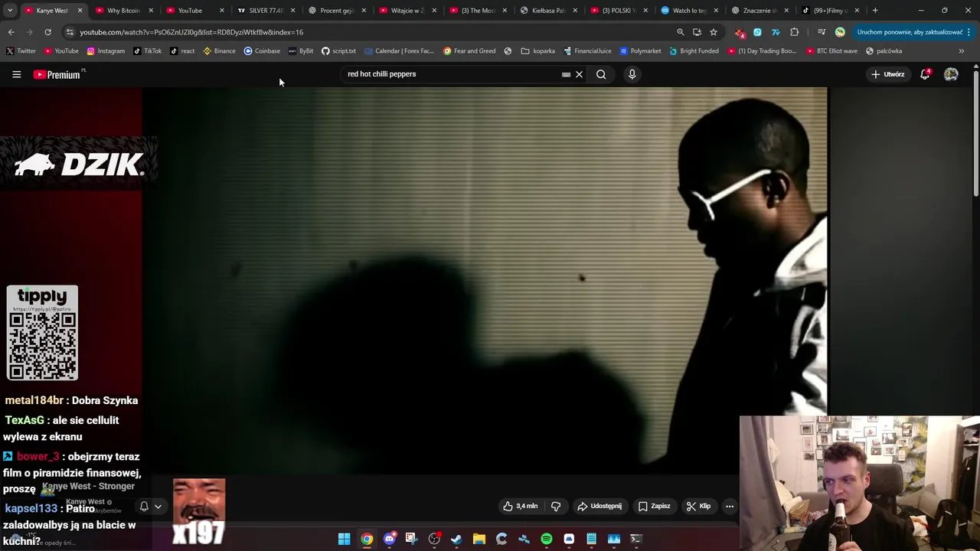
Task: Open the script.txt GitHub bookmark
Action: pyautogui.click(x=338, y=51)
